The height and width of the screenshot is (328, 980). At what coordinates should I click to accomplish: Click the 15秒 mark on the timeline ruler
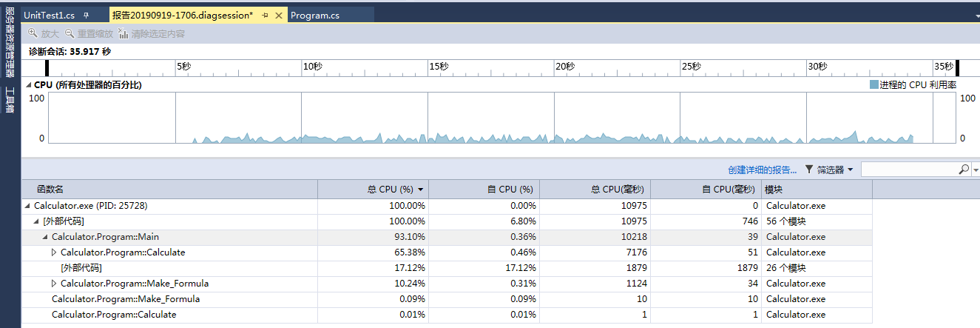coord(439,67)
